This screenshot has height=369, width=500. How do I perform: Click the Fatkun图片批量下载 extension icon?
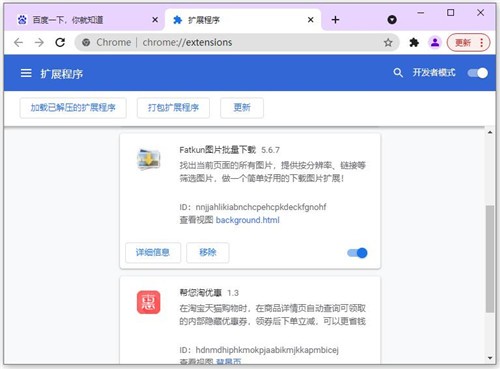149,159
